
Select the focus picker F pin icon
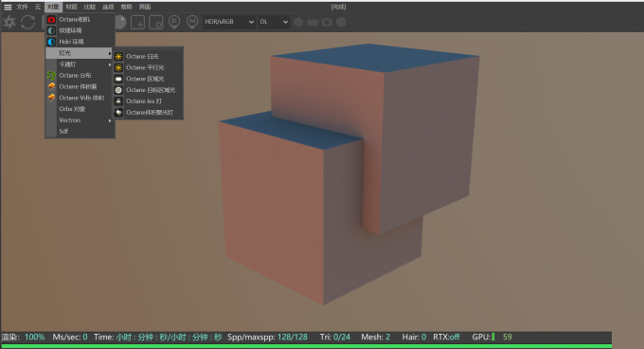(x=174, y=22)
